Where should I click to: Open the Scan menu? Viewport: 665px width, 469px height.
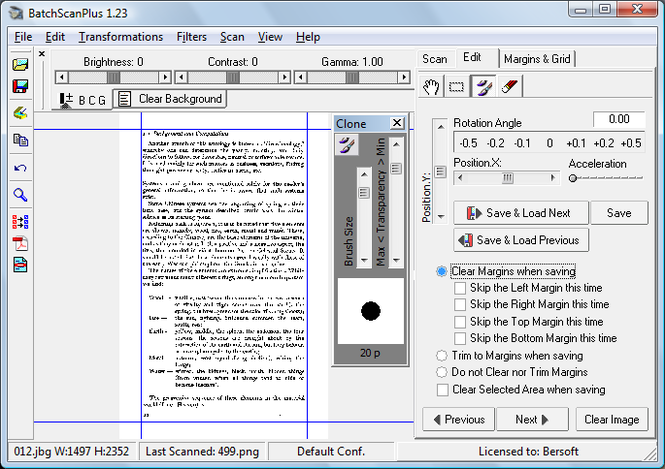click(x=232, y=37)
